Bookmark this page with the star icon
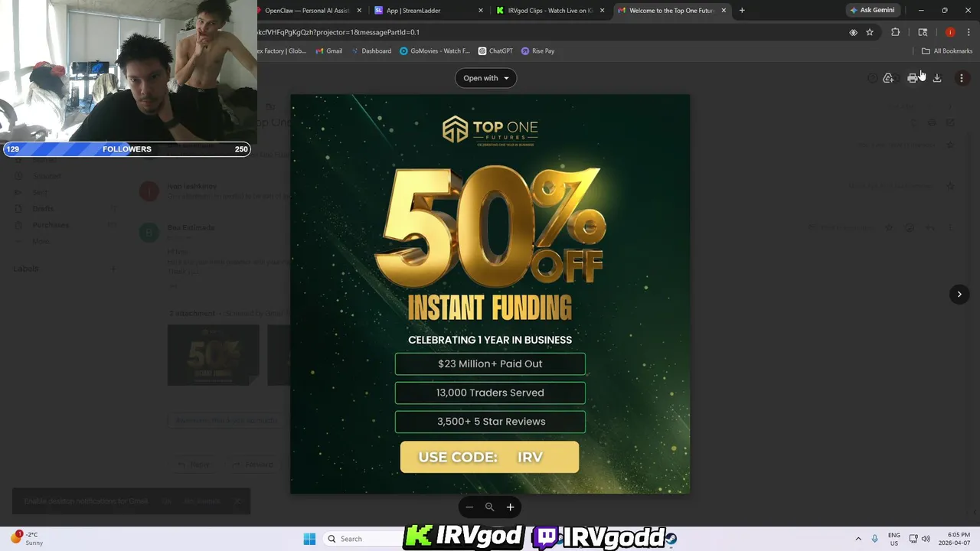The width and height of the screenshot is (980, 551). (870, 32)
